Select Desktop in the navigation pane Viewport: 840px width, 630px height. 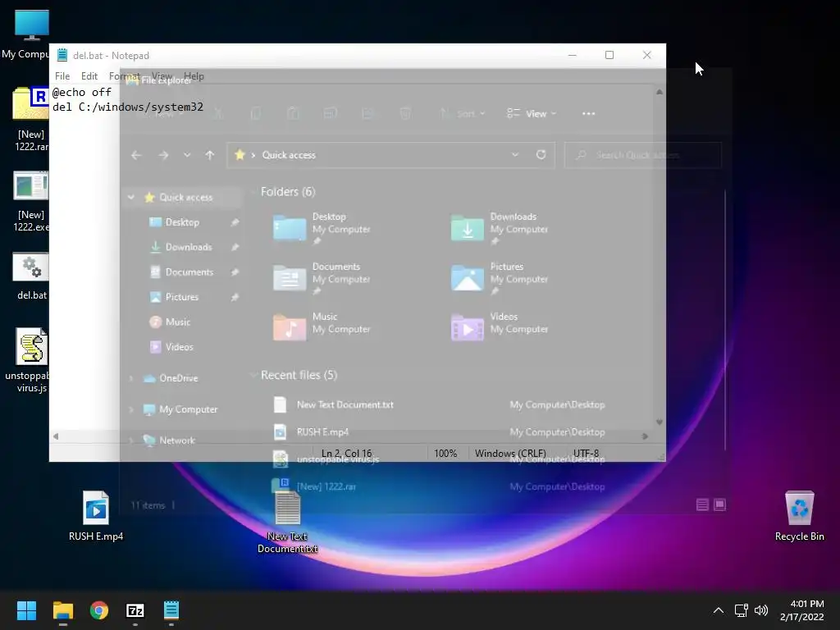click(x=182, y=221)
